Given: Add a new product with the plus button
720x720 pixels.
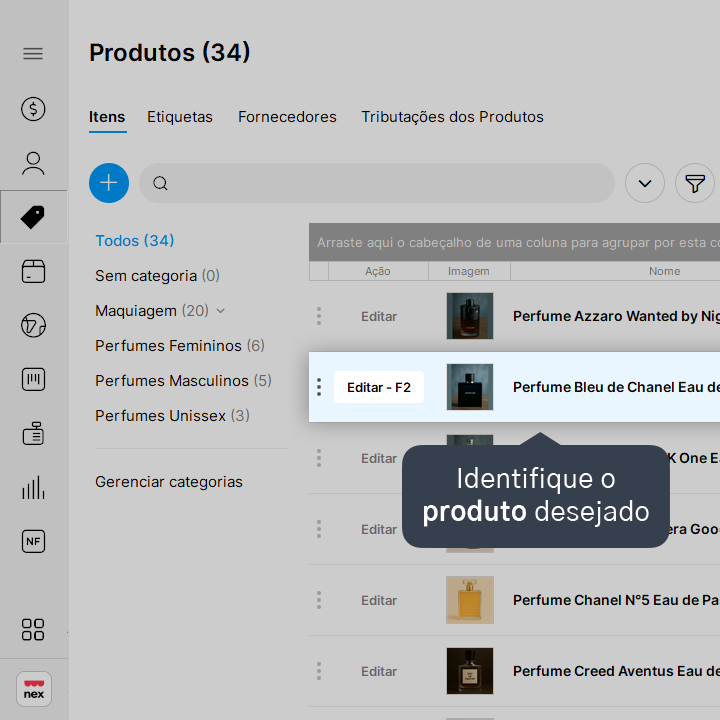Looking at the screenshot, I should 109,183.
